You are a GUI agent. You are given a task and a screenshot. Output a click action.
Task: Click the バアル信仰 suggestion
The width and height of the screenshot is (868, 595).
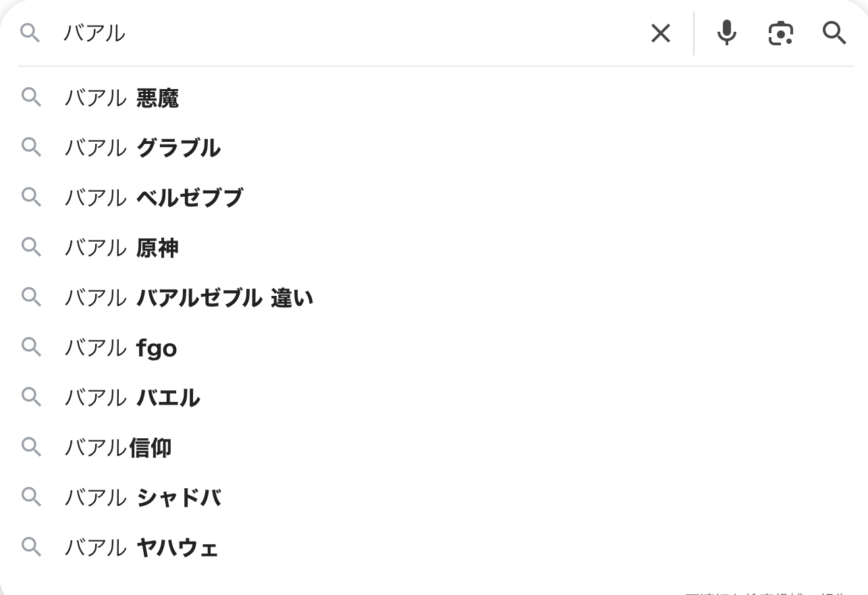pos(118,448)
